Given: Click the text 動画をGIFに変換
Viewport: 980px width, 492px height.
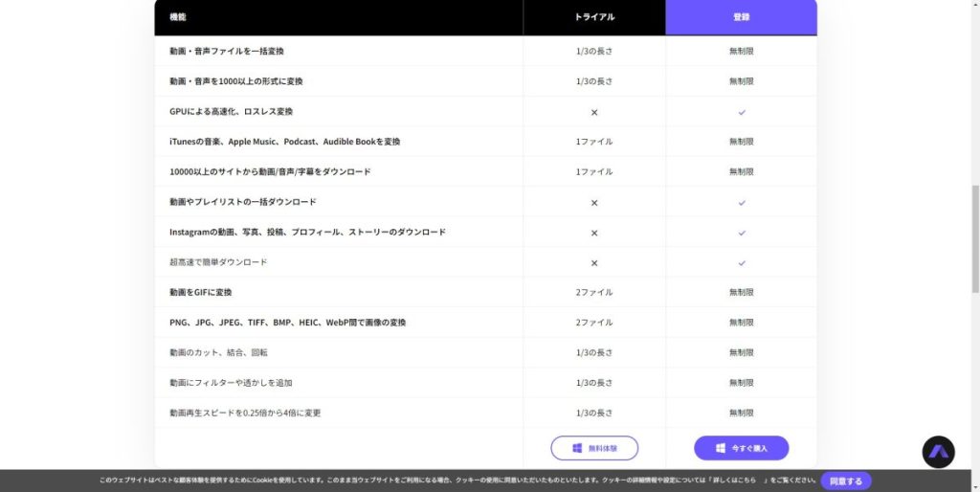Looking at the screenshot, I should (x=201, y=292).
